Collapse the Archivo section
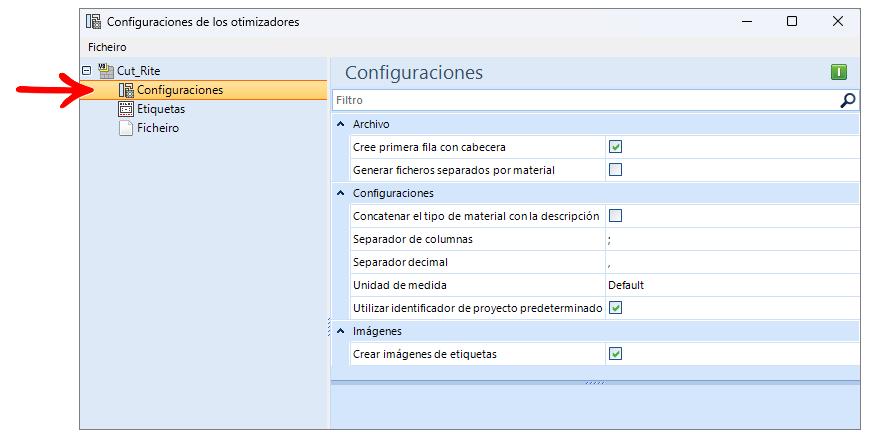 [340, 124]
